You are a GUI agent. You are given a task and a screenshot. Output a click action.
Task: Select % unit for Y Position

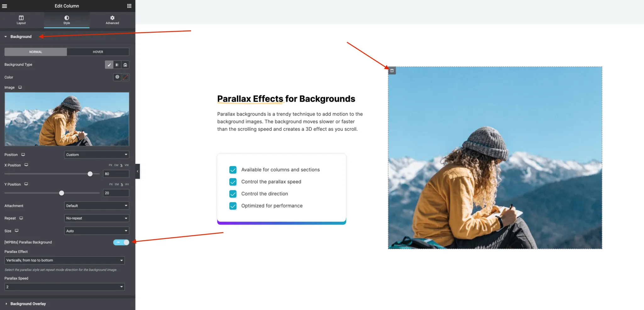122,184
